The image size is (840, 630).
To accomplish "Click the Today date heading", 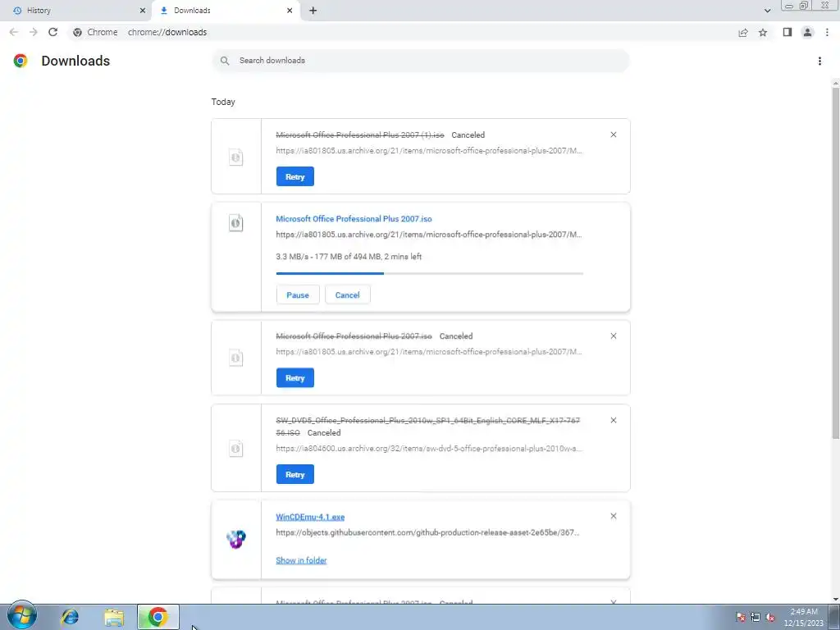I will click(223, 102).
